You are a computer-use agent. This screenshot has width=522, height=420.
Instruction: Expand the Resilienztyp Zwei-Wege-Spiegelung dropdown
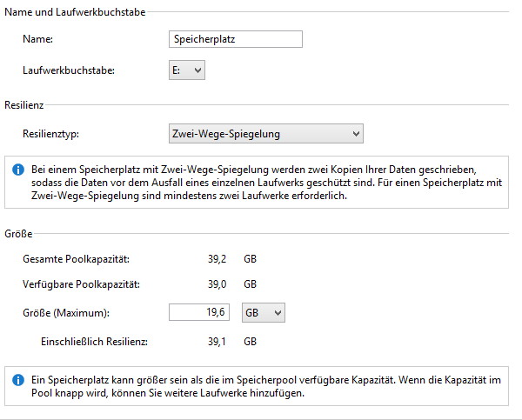coord(266,134)
